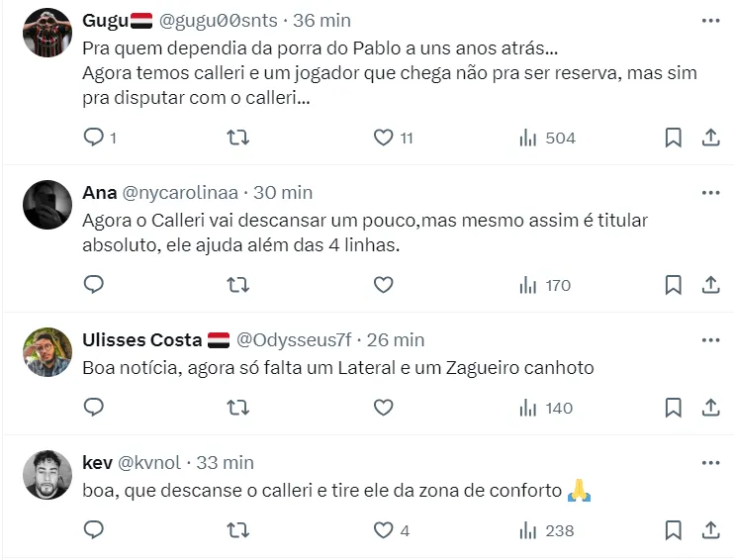Like the tweet from Gugu

tap(383, 138)
